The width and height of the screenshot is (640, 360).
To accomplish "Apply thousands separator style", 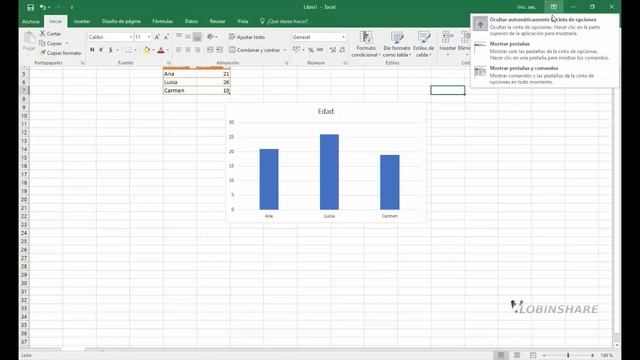I will coord(320,50).
